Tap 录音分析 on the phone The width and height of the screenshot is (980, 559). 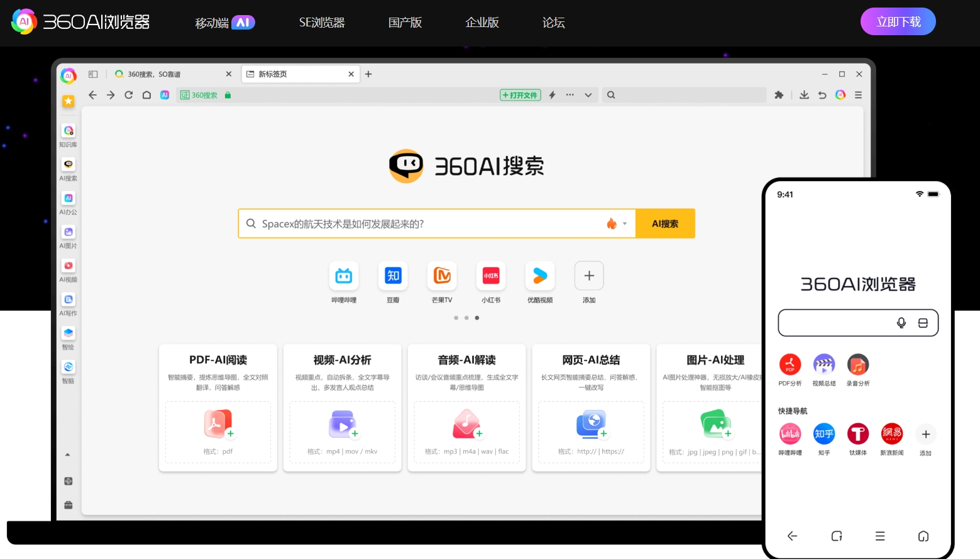tap(858, 370)
